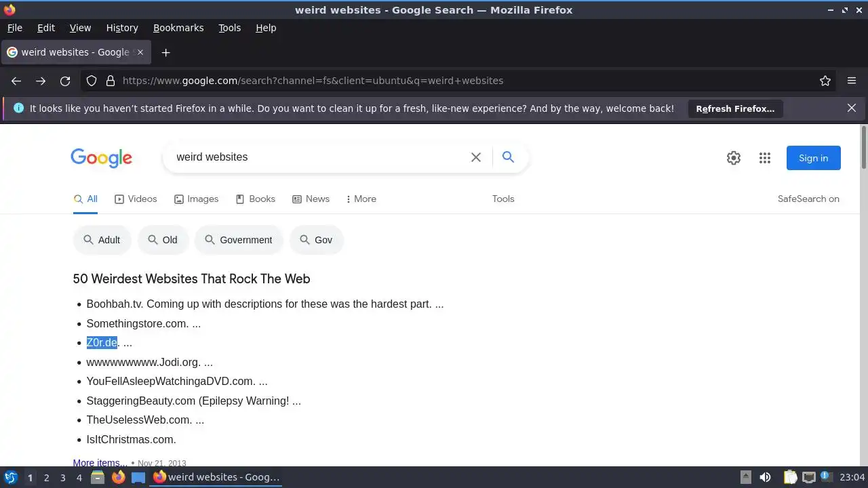Image resolution: width=868 pixels, height=488 pixels.
Task: Open a new tab with the plus icon
Action: tap(165, 52)
